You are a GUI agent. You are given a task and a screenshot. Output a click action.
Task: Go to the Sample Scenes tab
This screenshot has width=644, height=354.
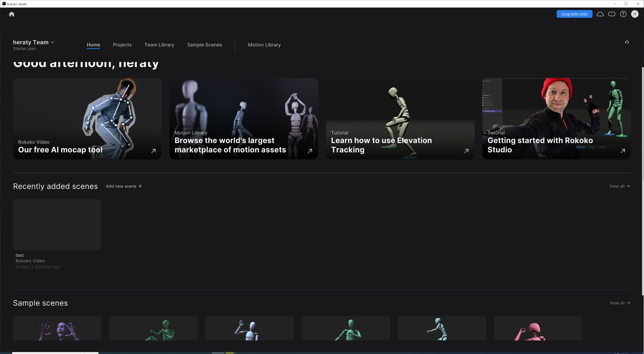(204, 45)
